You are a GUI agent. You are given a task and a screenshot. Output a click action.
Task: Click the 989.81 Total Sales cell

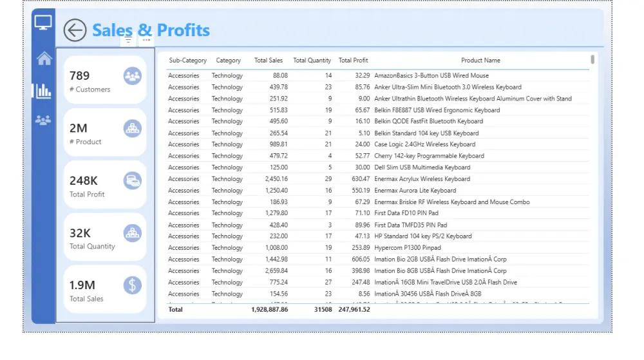278,144
